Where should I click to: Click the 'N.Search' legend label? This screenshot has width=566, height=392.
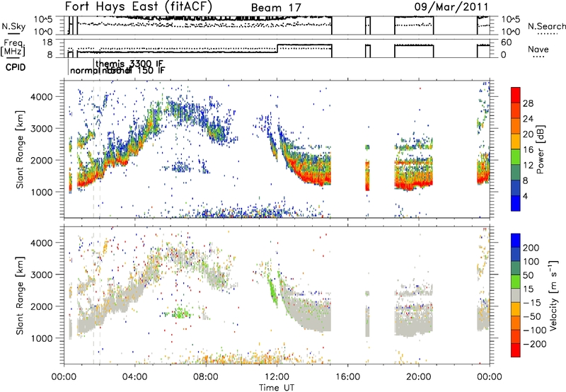pyautogui.click(x=546, y=26)
